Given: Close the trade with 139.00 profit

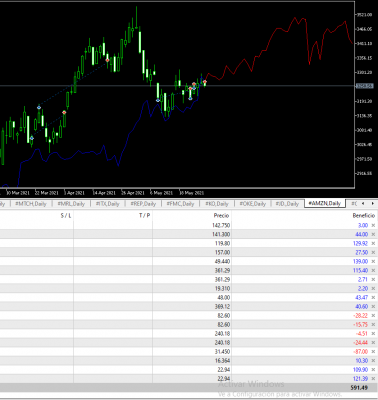Looking at the screenshot, I should tap(373, 262).
